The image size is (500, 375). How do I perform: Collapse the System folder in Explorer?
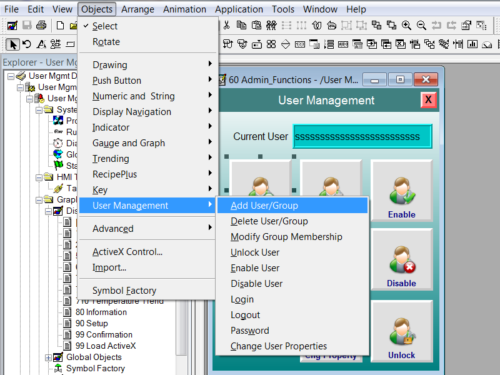pyautogui.click(x=39, y=110)
